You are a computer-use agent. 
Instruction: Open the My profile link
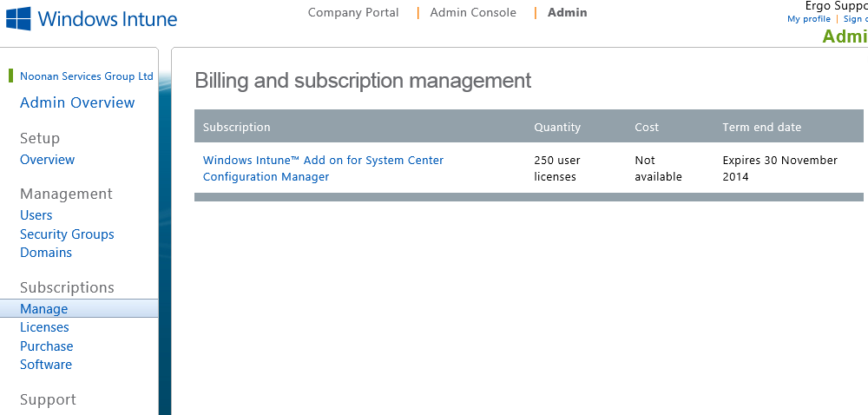click(x=809, y=19)
